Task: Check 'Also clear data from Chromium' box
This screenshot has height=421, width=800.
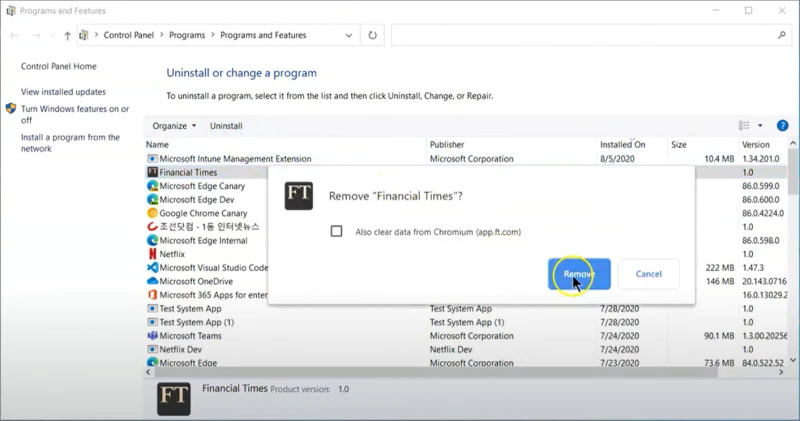Action: pyautogui.click(x=336, y=232)
